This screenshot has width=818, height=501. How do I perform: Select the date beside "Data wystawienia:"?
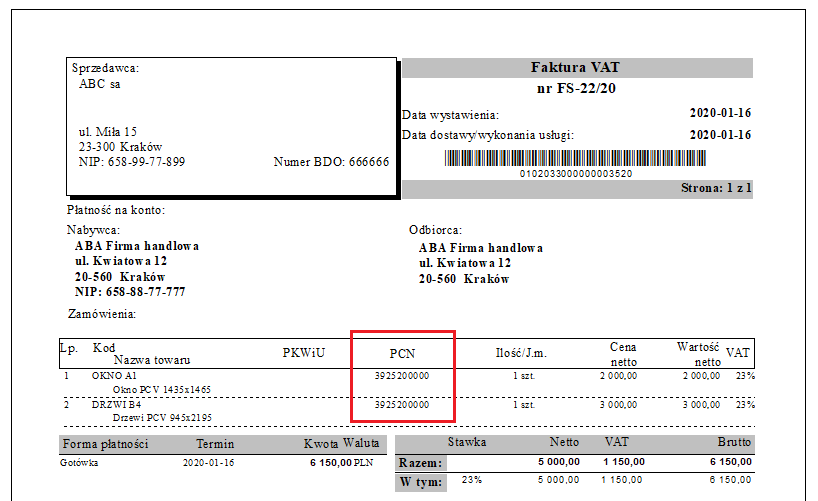720,113
